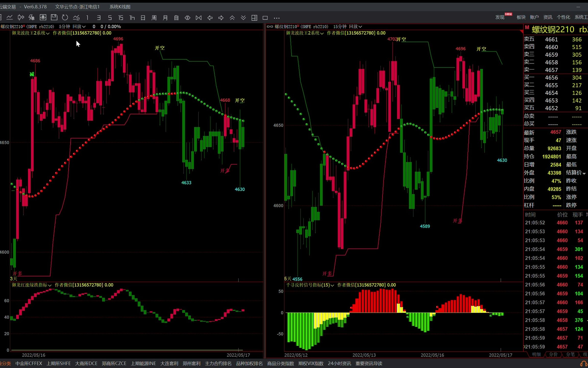
Task: Click the split-panel layout icon
Action: (254, 18)
